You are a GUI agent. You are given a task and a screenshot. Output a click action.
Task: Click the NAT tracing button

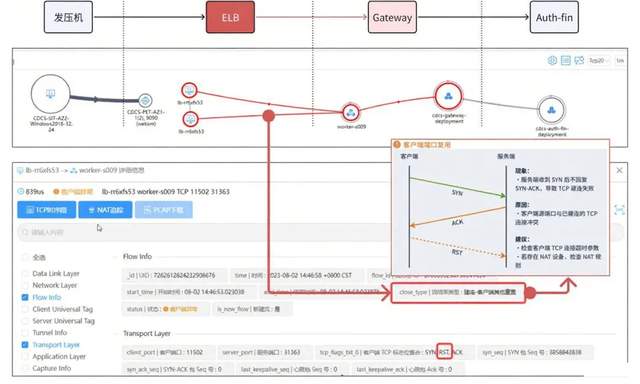pyautogui.click(x=105, y=210)
